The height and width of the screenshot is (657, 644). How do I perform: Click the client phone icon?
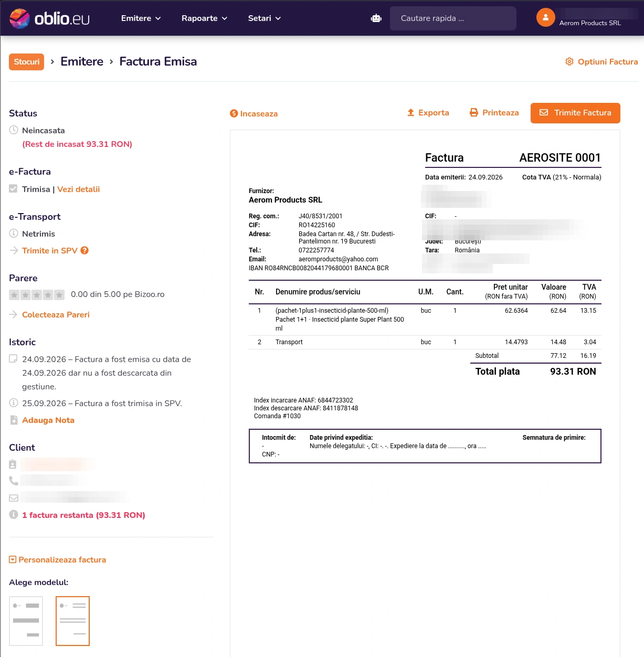click(x=14, y=480)
